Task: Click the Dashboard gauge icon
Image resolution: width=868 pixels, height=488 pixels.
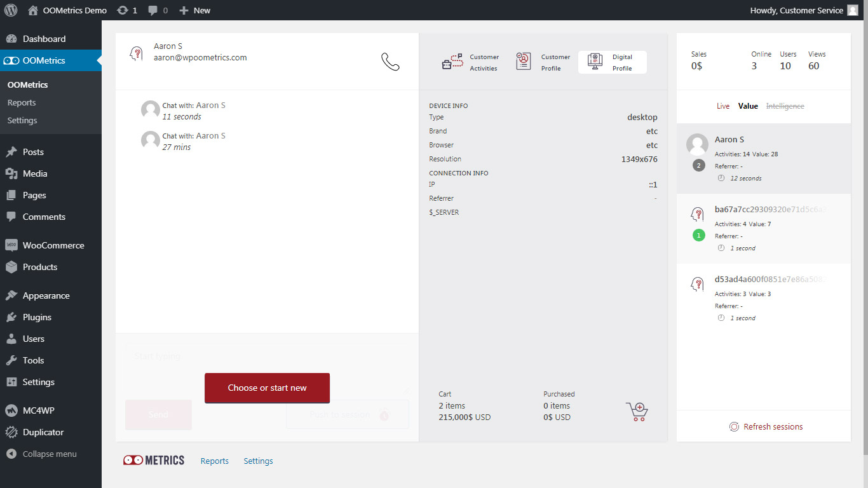Action: click(x=11, y=39)
